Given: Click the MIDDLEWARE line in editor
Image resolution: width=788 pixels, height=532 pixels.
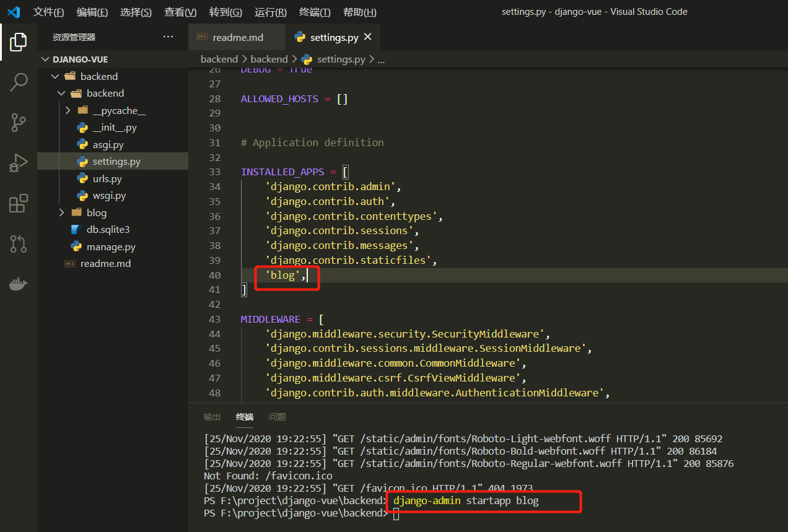Looking at the screenshot, I should click(282, 319).
